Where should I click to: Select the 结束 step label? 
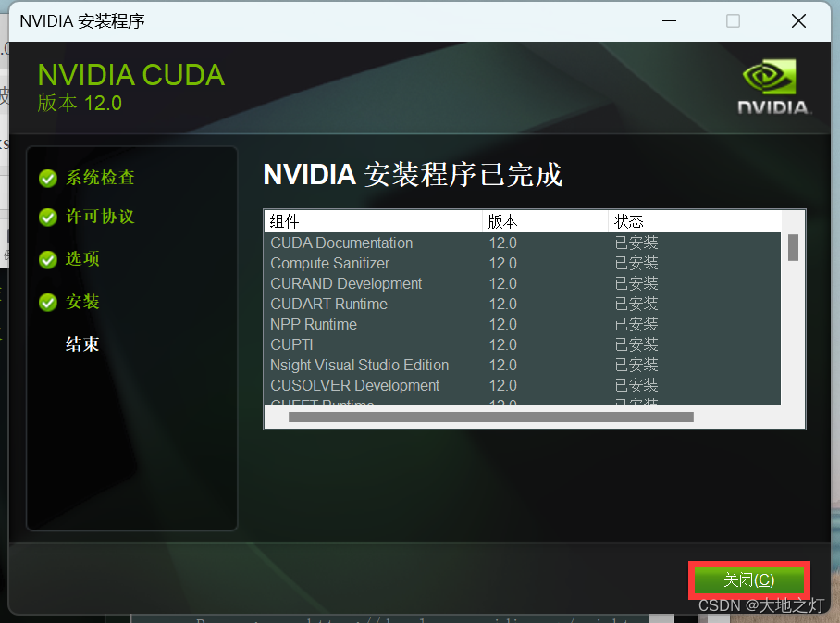[x=82, y=344]
